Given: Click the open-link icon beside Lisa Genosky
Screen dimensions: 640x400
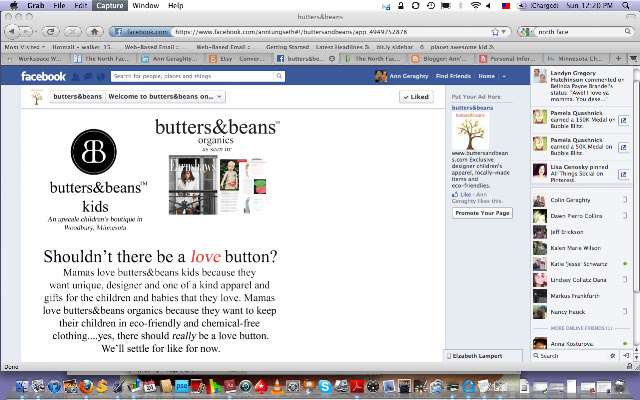Looking at the screenshot, I should click(x=623, y=175).
